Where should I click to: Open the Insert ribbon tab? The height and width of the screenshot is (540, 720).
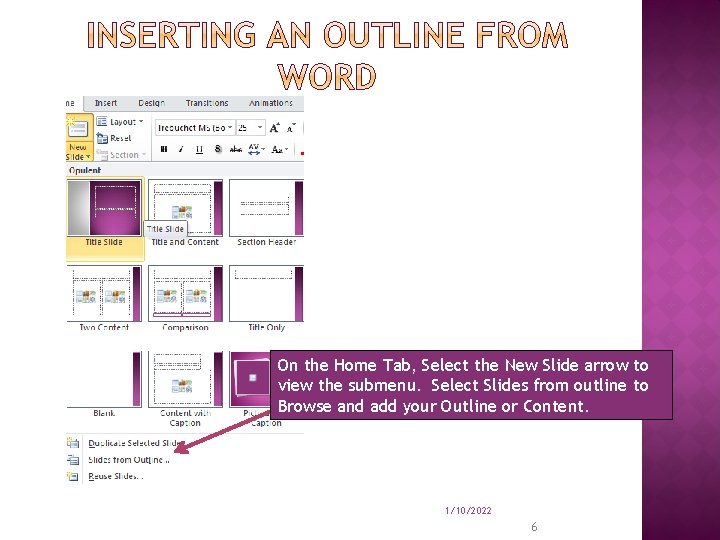[x=106, y=103]
